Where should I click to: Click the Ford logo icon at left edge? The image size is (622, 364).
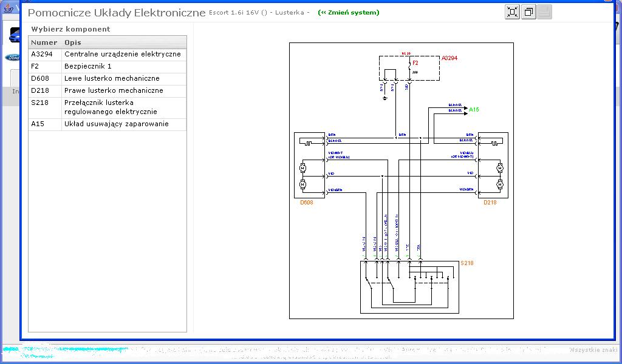(11, 58)
